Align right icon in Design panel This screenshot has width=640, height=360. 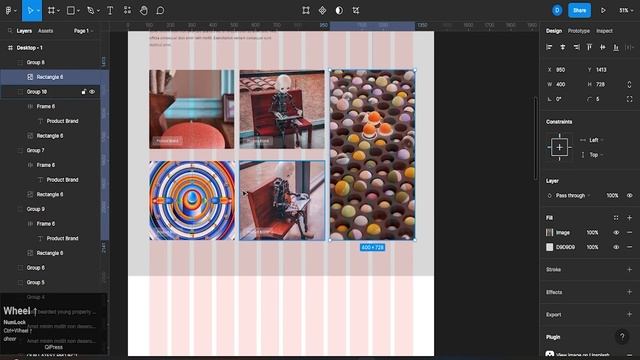[576, 47]
